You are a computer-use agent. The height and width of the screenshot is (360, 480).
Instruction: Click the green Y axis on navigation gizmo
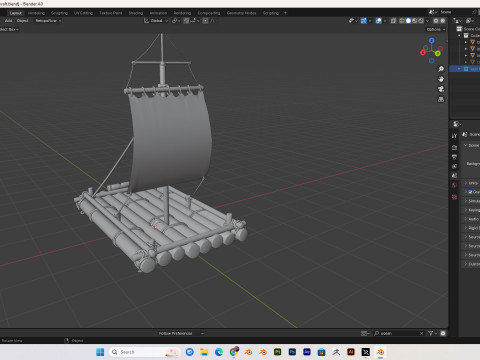tap(438, 53)
